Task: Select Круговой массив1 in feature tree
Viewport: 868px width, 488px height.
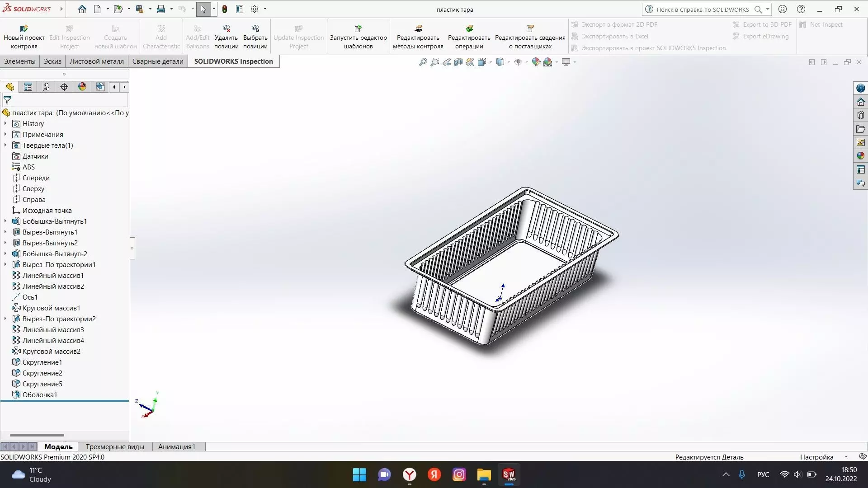Action: (x=51, y=308)
